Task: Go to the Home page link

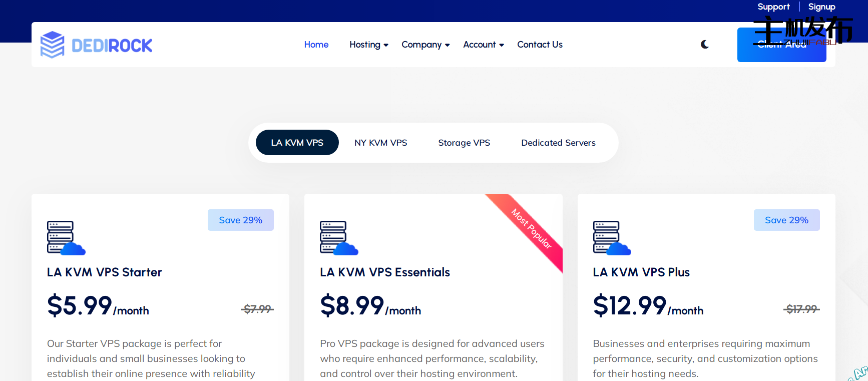Action: pos(316,45)
